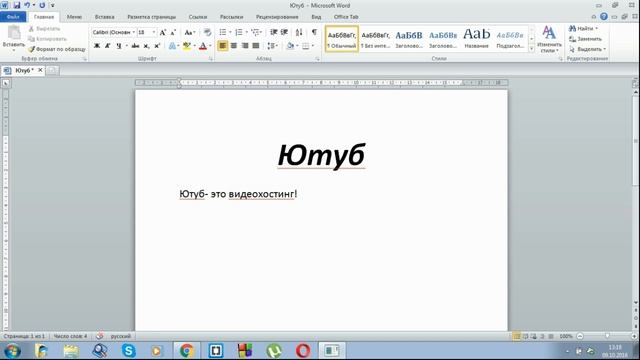Open Opera browser from the taskbar
The height and width of the screenshot is (360, 640).
pos(302,351)
